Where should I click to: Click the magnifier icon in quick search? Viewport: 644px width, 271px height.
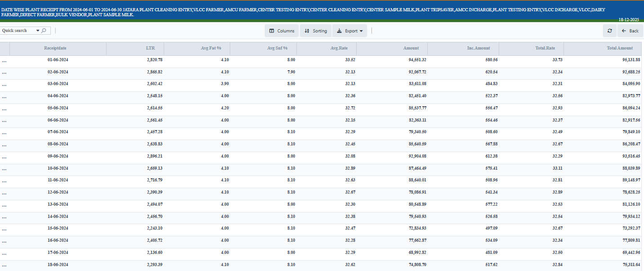tap(44, 31)
